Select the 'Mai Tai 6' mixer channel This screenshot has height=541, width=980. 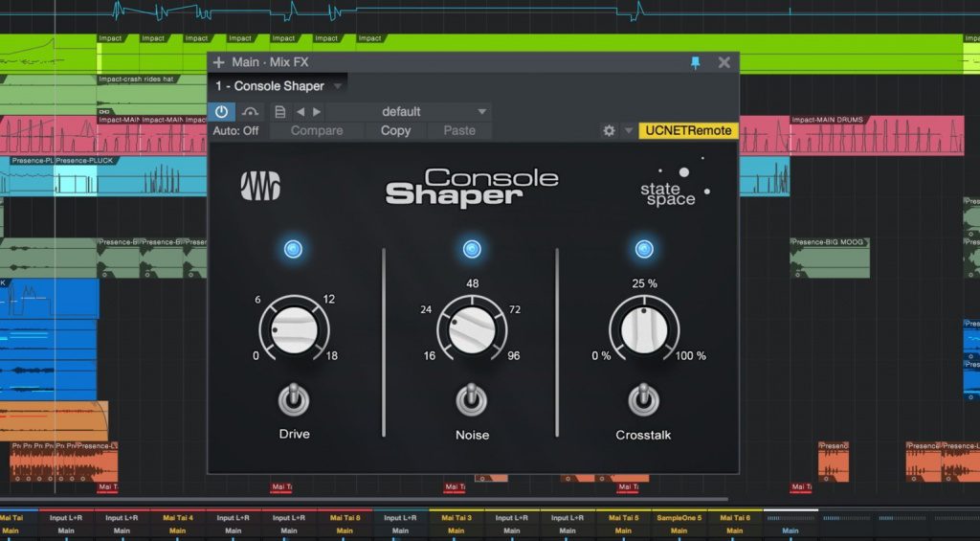coord(734,518)
